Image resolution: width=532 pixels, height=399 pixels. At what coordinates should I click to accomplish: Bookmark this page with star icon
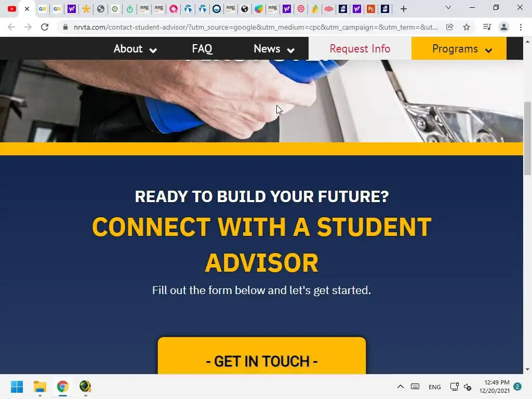[467, 27]
